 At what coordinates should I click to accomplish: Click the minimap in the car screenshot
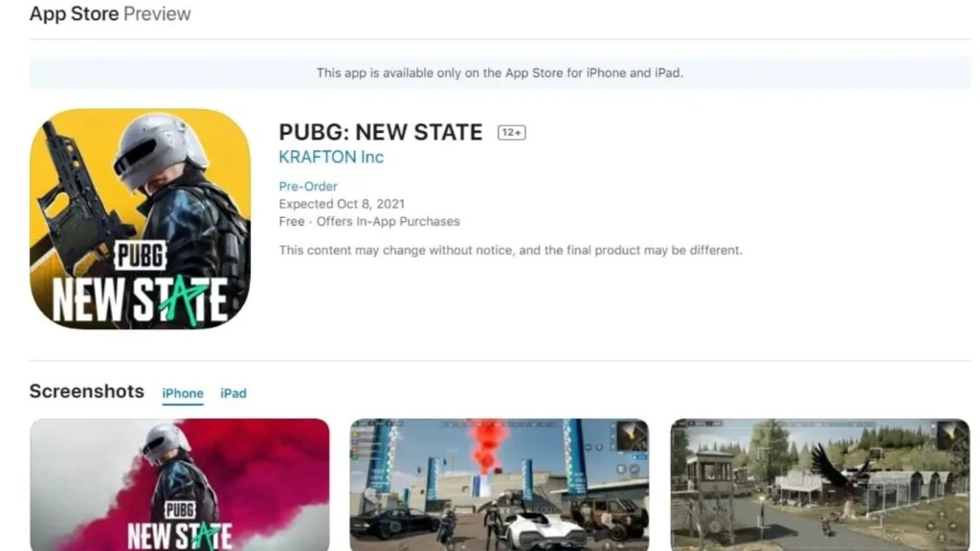click(x=632, y=435)
